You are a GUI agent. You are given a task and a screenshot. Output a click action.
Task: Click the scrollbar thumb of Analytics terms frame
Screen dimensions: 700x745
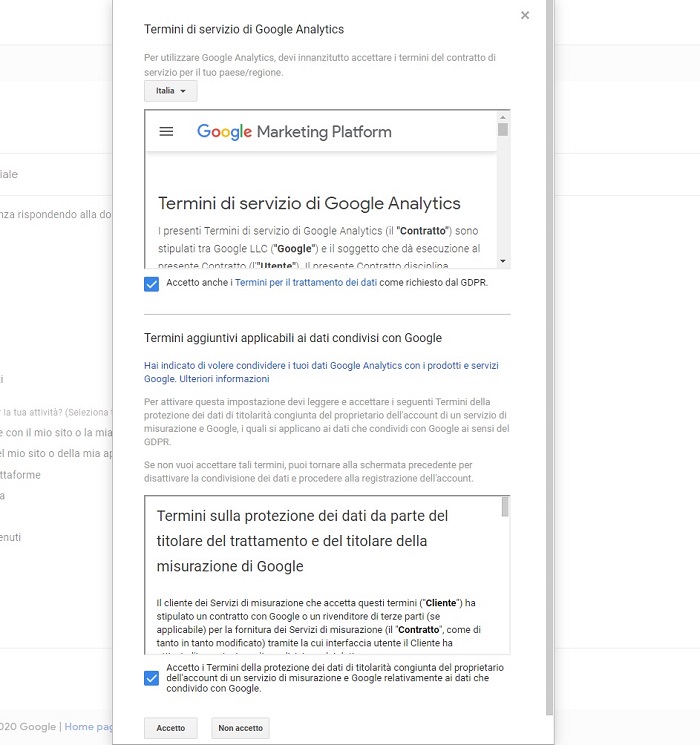coord(503,129)
